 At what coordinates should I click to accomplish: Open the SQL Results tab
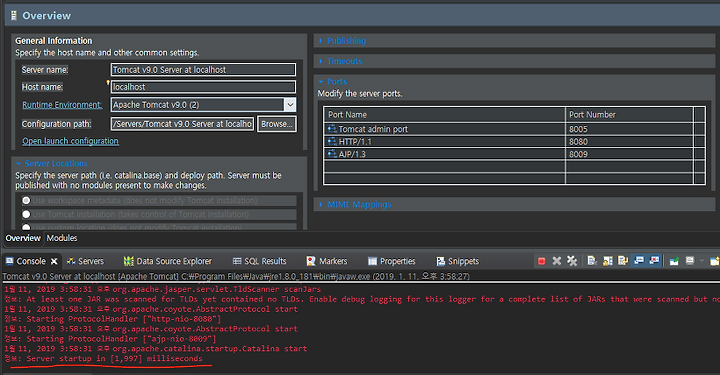259,261
